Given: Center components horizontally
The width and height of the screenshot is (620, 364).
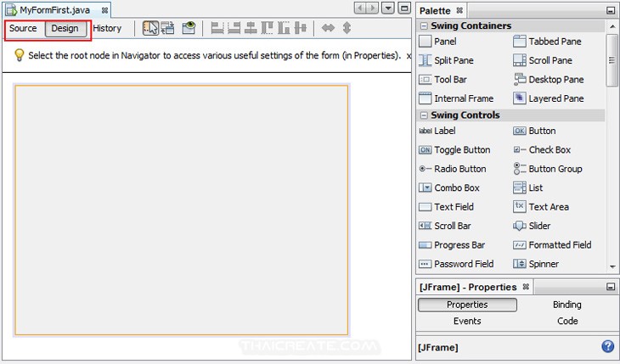Looking at the screenshot, I should tap(251, 28).
